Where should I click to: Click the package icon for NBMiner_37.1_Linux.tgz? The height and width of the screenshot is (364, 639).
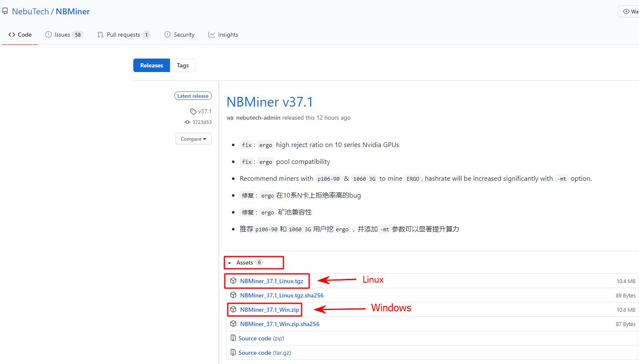[233, 281]
